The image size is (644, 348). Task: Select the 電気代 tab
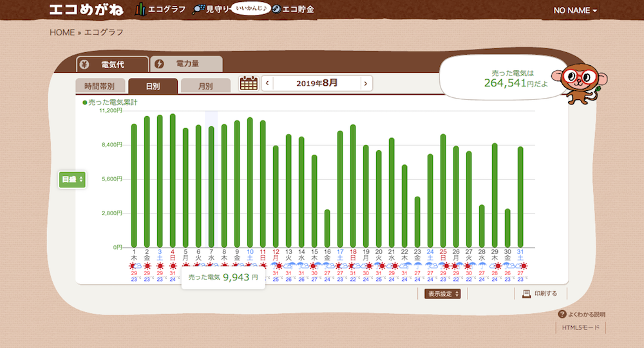[x=112, y=64]
